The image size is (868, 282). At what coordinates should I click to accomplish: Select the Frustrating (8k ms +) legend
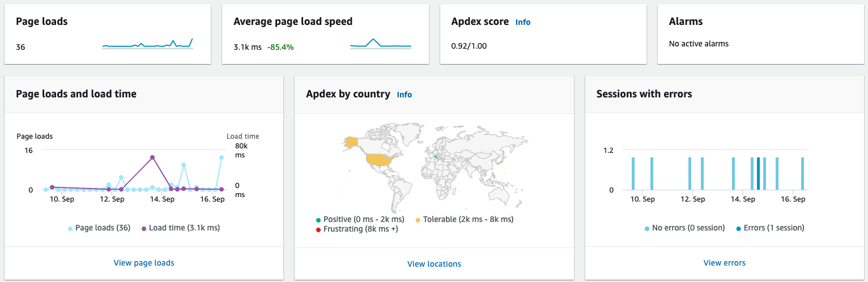358,229
